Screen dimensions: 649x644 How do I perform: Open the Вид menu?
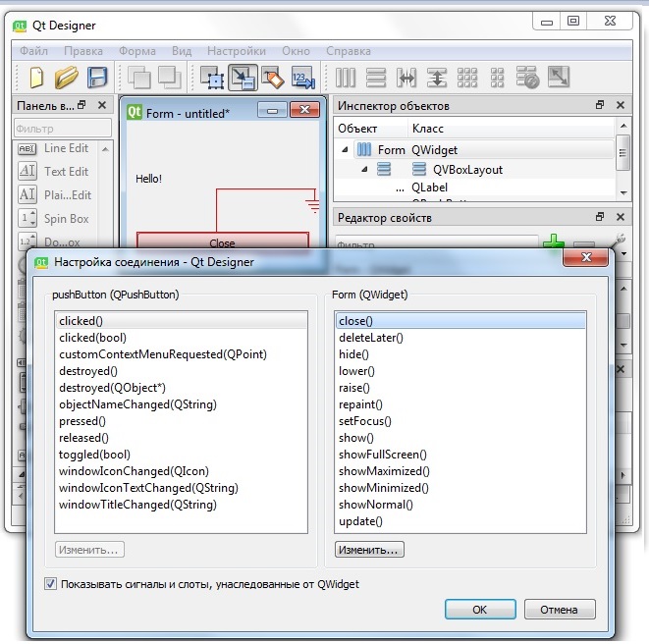(x=182, y=51)
